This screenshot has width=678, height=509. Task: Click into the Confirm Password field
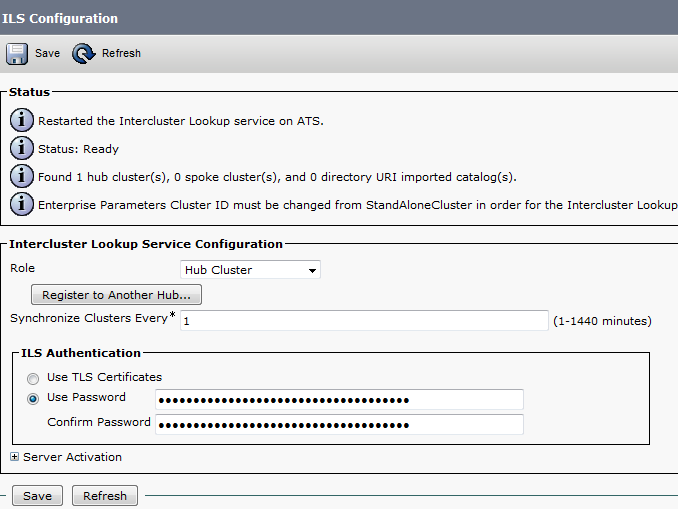point(340,424)
